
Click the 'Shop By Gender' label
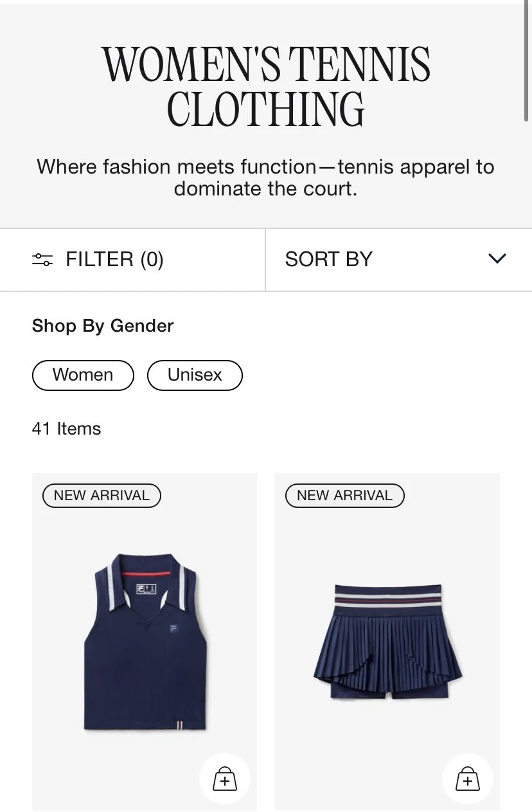[x=103, y=326]
